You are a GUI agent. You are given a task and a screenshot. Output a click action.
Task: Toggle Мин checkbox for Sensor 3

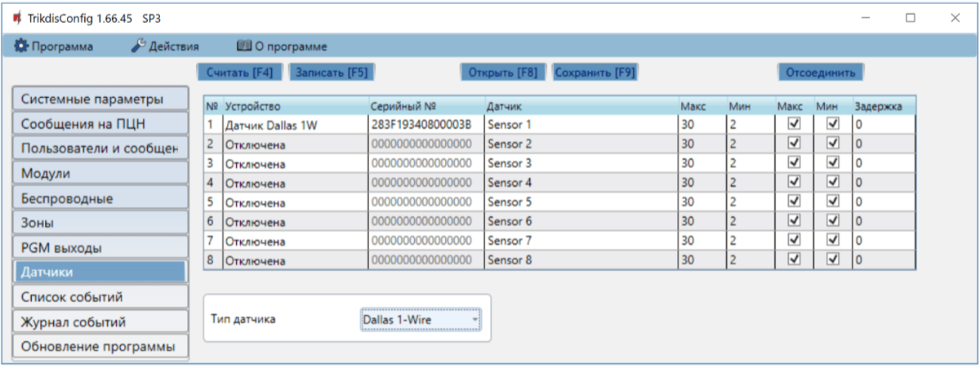click(x=833, y=163)
